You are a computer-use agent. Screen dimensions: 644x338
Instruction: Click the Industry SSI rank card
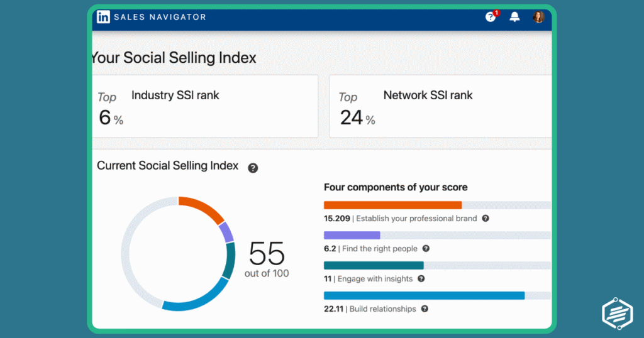click(x=205, y=106)
